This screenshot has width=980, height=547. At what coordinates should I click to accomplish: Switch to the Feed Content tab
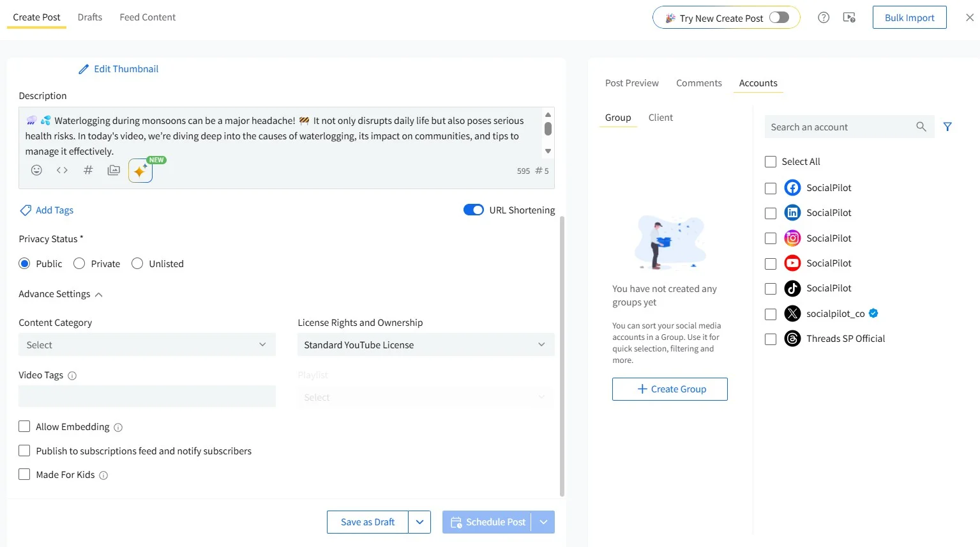coord(147,17)
